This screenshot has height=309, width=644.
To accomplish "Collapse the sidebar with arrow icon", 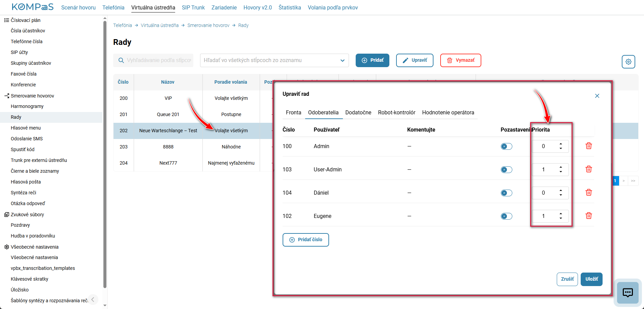I will [93, 300].
